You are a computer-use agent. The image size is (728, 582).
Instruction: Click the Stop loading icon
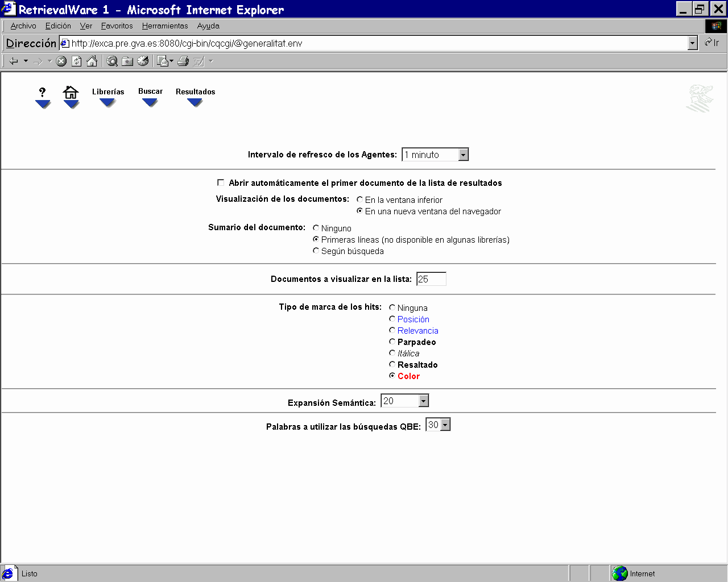[x=61, y=61]
